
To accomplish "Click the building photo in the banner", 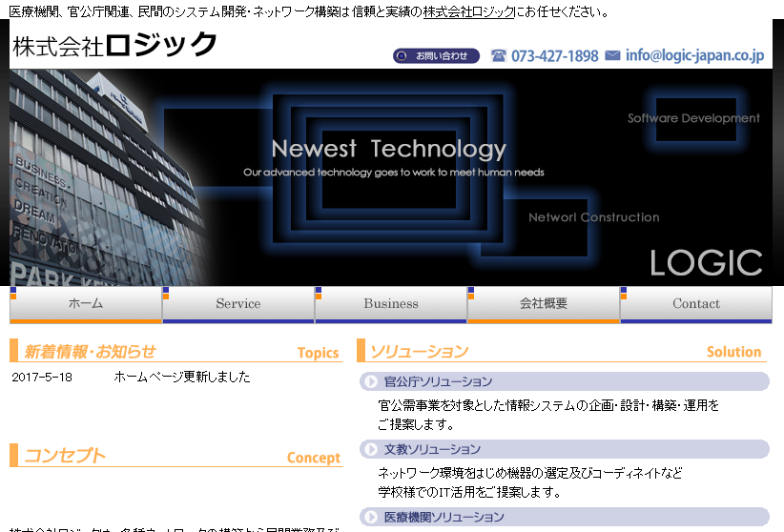I will click(x=108, y=177).
